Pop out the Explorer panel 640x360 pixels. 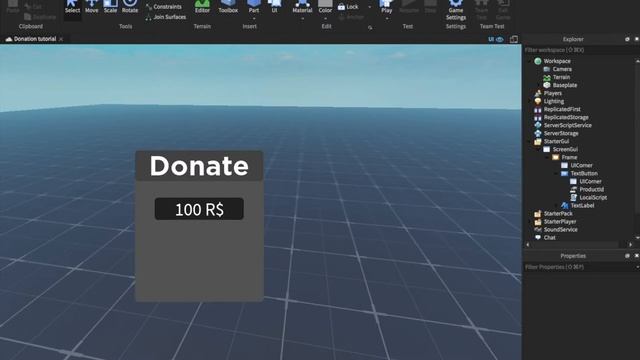[627, 39]
